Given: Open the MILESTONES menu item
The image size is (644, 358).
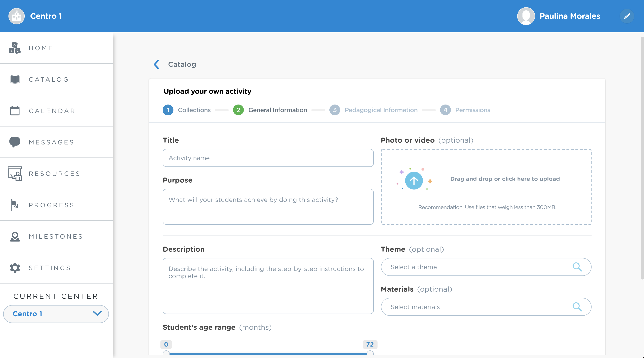Looking at the screenshot, I should tap(56, 236).
